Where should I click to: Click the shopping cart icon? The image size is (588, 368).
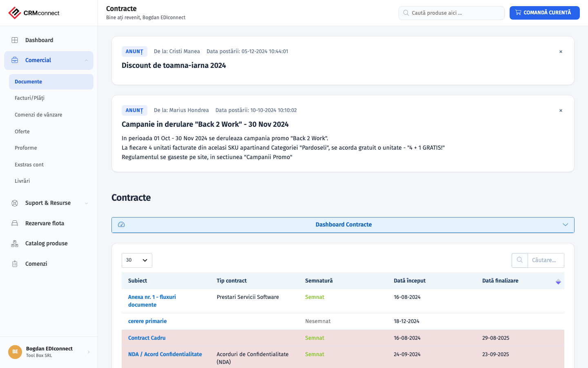pos(518,13)
